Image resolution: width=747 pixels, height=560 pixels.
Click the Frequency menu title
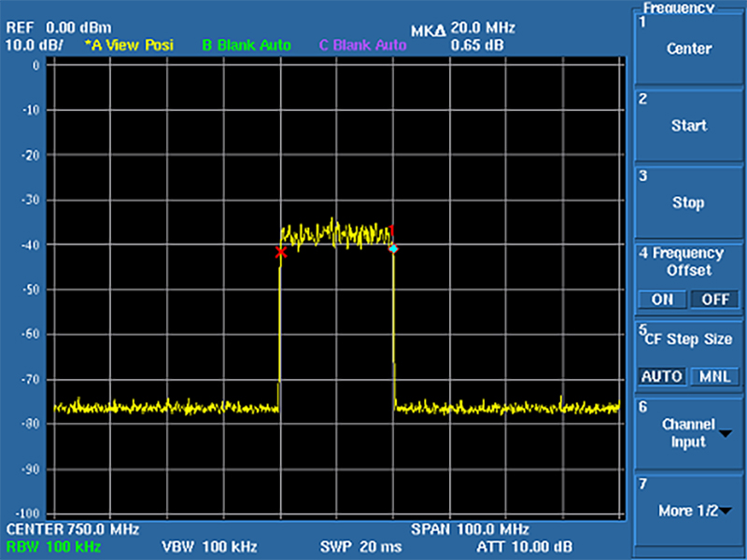tap(679, 7)
